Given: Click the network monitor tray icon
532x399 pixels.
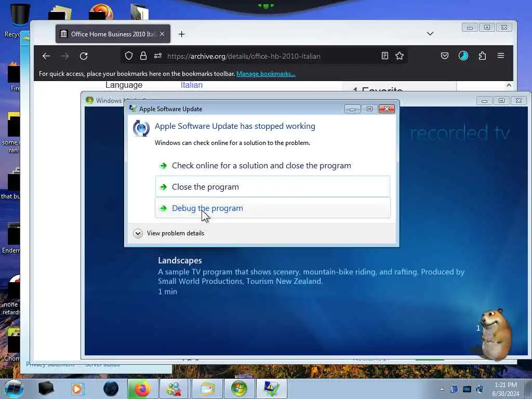Looking at the screenshot, I should click(x=467, y=389).
